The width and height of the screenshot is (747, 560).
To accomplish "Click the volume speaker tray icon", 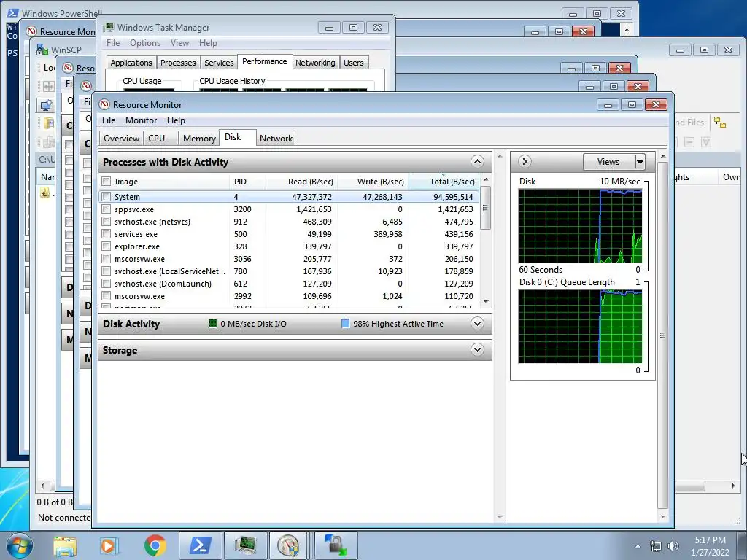I will pyautogui.click(x=673, y=546).
